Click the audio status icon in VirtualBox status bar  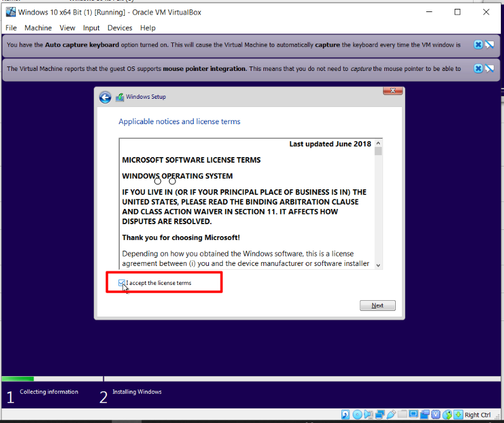pos(369,415)
